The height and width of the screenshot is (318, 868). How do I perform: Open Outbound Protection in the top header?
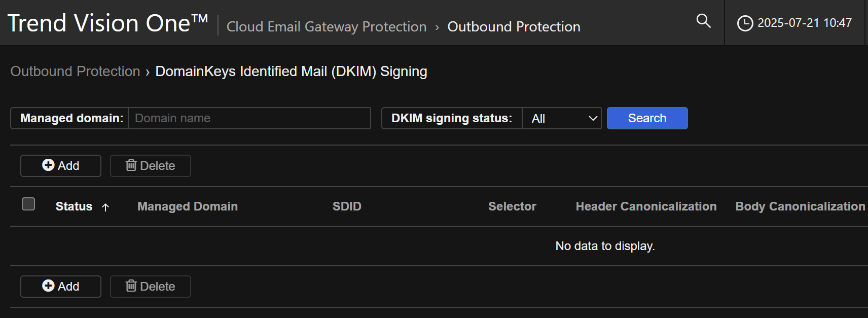coord(514,27)
